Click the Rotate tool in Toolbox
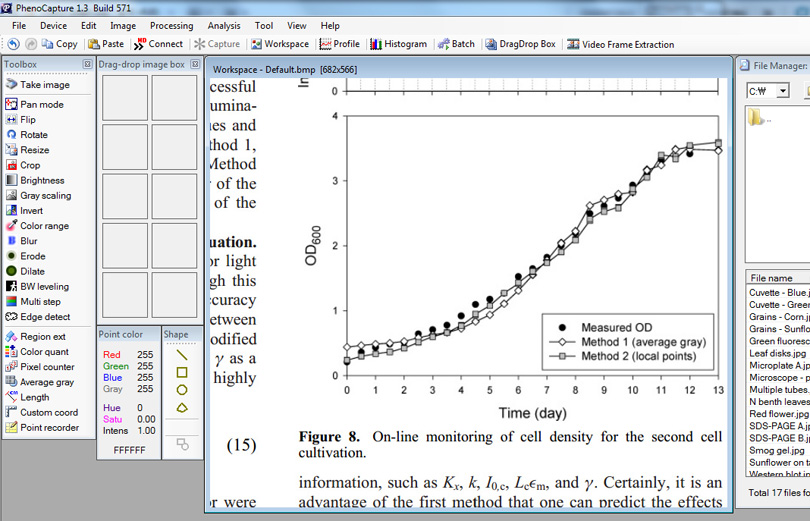The image size is (810, 521). tap(33, 135)
